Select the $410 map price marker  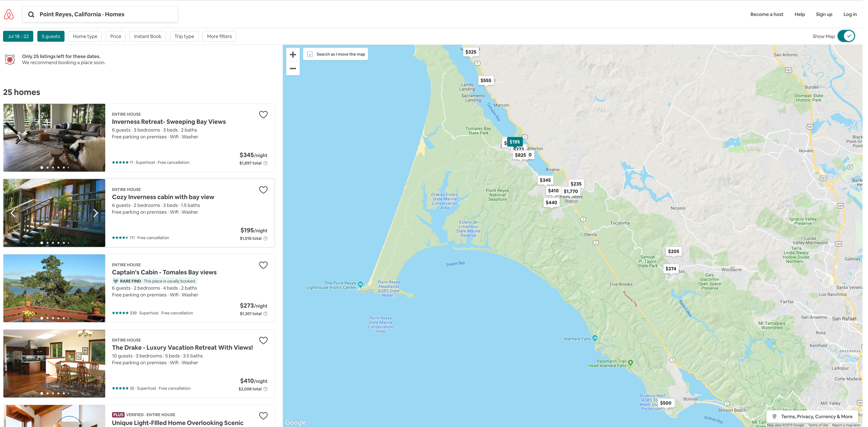[x=553, y=191]
